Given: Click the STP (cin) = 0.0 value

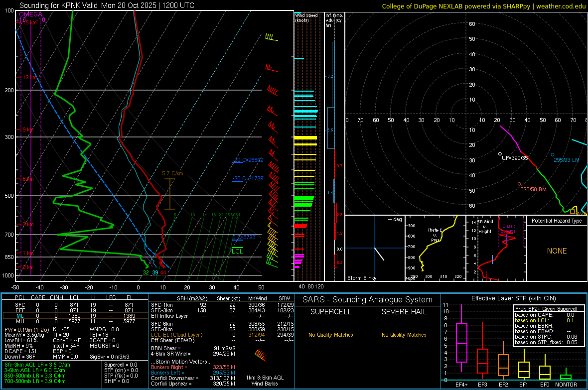Looking at the screenshot, I should tap(121, 370).
